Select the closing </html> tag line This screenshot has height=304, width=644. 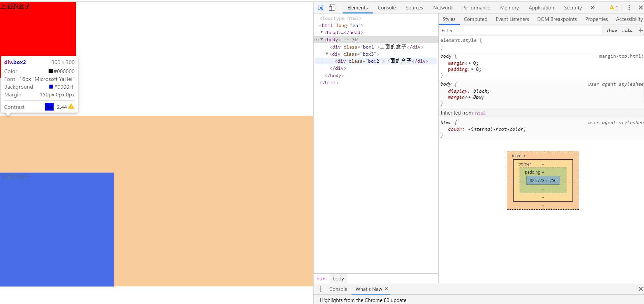click(x=329, y=83)
